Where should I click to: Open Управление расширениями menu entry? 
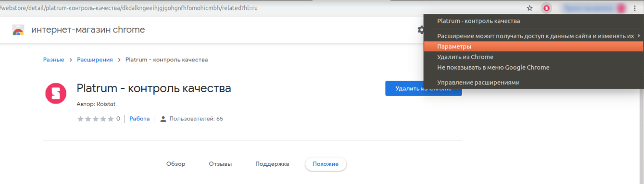[x=534, y=82]
